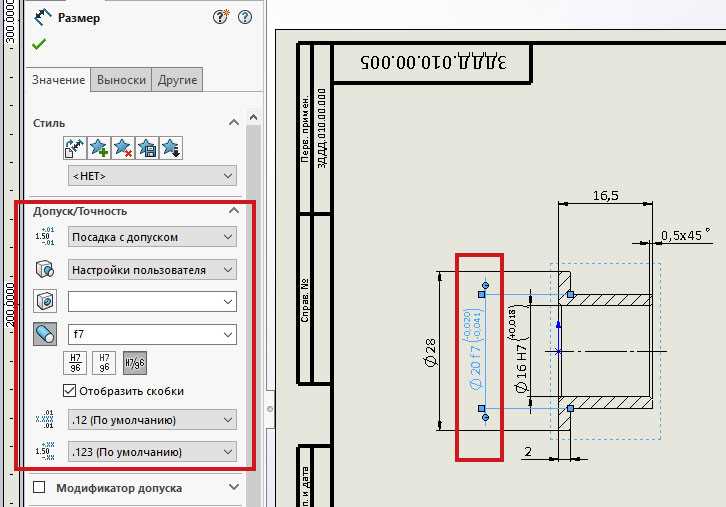Click the tolerance precision icon beside .123
The width and height of the screenshot is (726, 507).
pyautogui.click(x=45, y=451)
